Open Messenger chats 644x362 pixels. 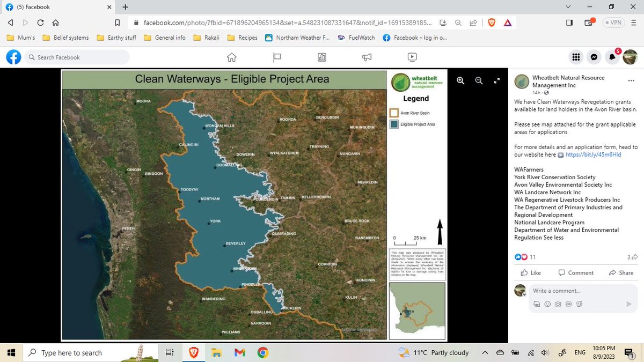tap(594, 57)
